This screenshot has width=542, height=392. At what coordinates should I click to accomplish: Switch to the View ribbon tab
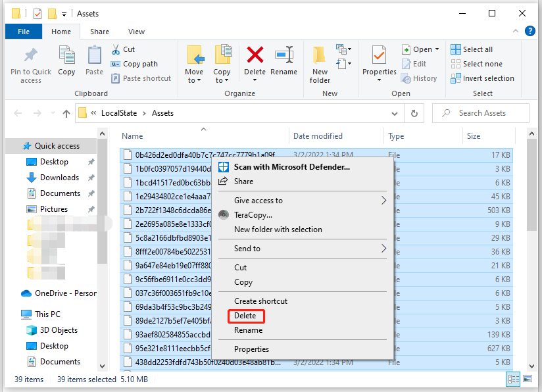pos(136,32)
